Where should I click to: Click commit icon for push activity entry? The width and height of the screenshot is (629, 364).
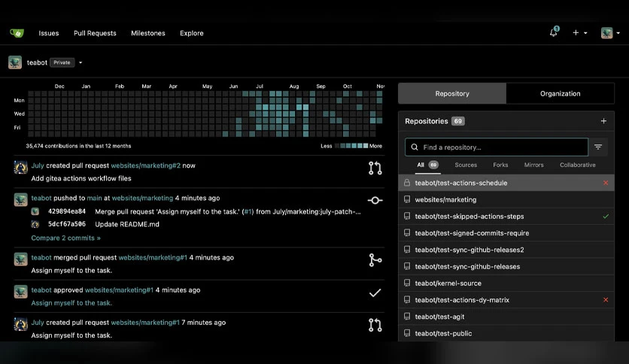coord(375,201)
